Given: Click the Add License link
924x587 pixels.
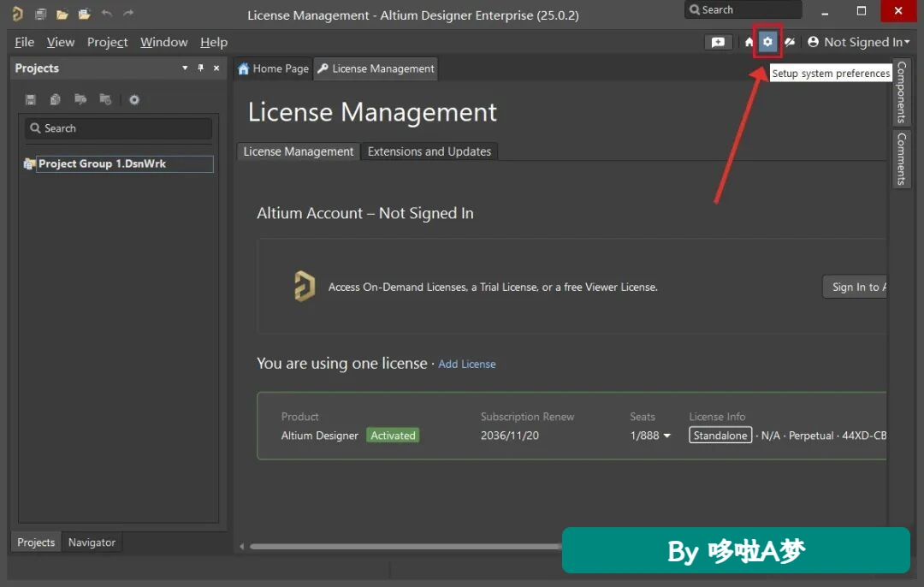Looking at the screenshot, I should 467,365.
